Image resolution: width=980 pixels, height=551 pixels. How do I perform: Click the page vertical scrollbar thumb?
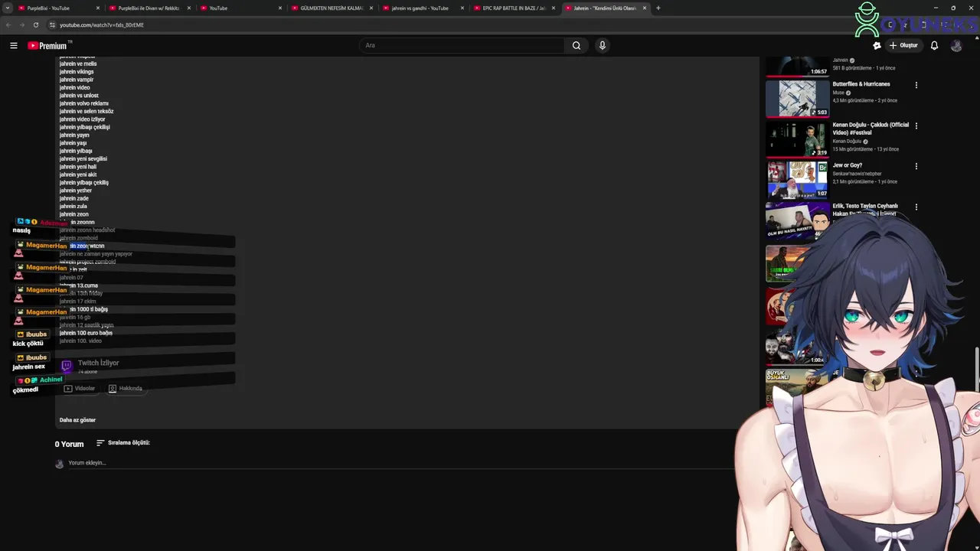click(x=977, y=369)
